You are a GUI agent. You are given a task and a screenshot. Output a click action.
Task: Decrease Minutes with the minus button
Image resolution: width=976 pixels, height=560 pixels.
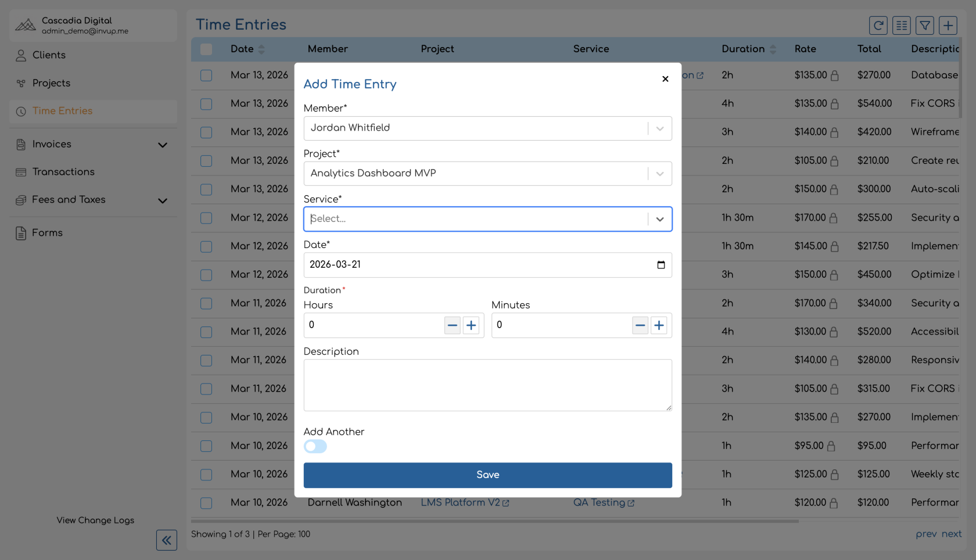point(640,325)
